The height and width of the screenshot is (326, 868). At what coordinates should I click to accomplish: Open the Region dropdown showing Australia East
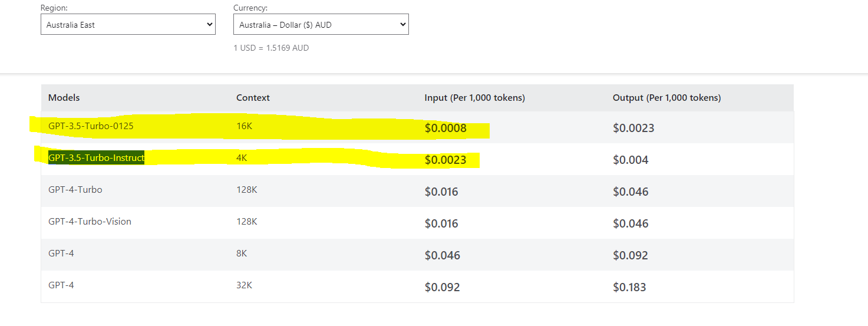click(x=128, y=25)
